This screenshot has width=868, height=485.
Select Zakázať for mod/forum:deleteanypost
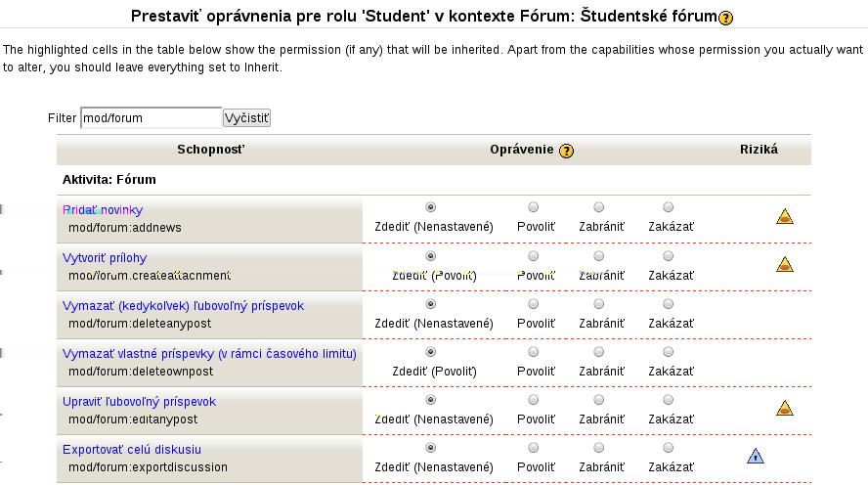point(669,304)
